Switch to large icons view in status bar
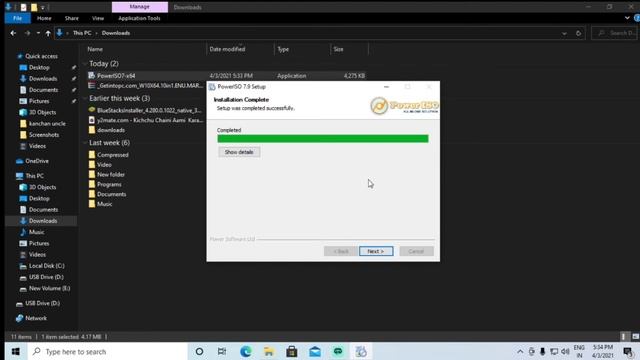This screenshot has width=640, height=360. pyautogui.click(x=636, y=337)
